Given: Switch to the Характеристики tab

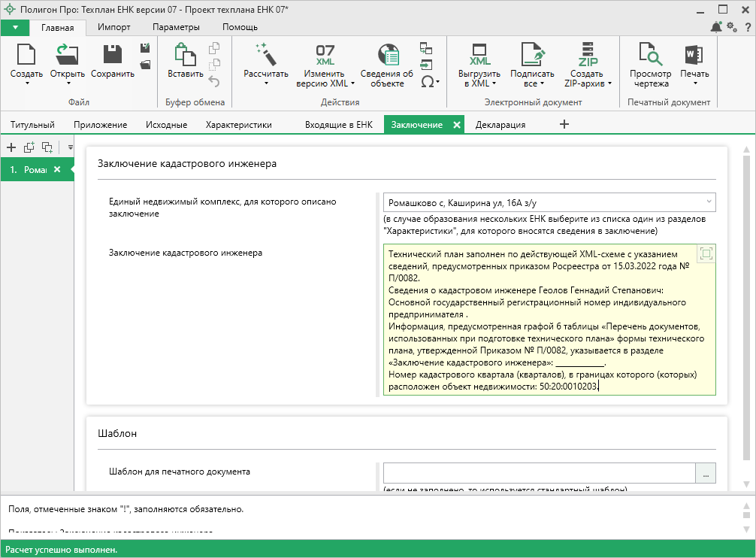Looking at the screenshot, I should click(238, 125).
